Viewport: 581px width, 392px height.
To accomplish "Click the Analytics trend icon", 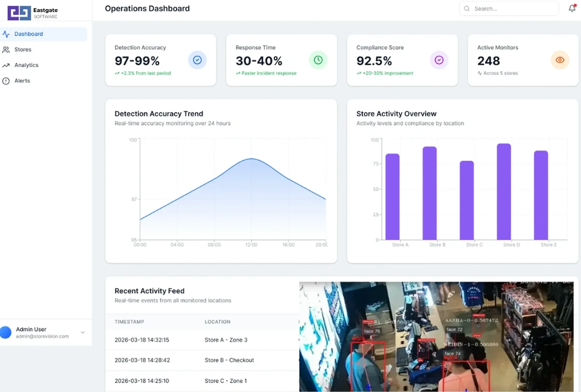I will [6, 65].
